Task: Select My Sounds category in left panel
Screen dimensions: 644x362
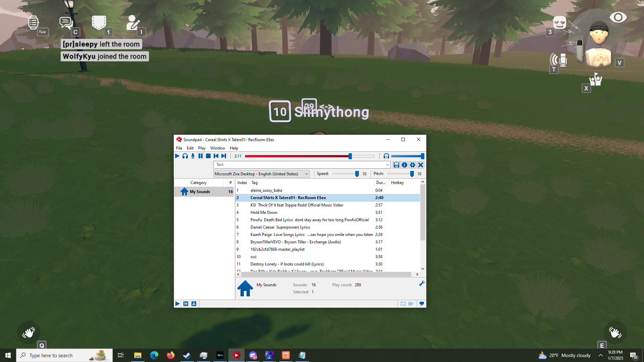Action: [200, 192]
